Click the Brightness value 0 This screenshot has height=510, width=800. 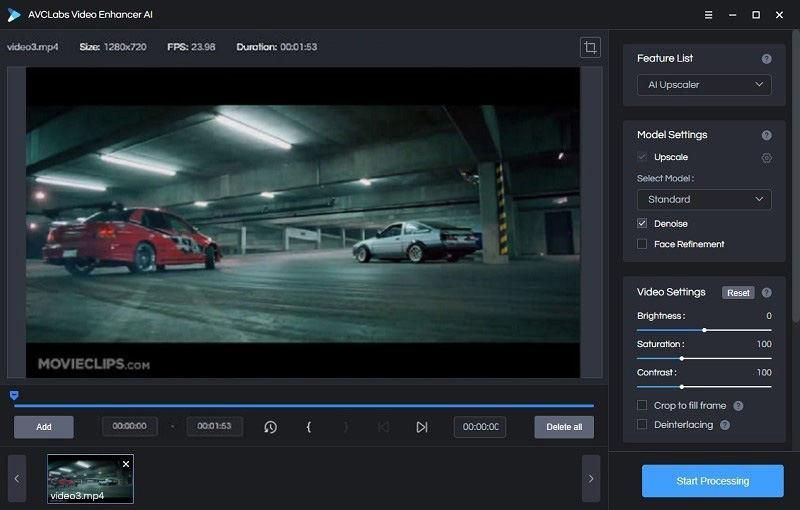tap(769, 316)
